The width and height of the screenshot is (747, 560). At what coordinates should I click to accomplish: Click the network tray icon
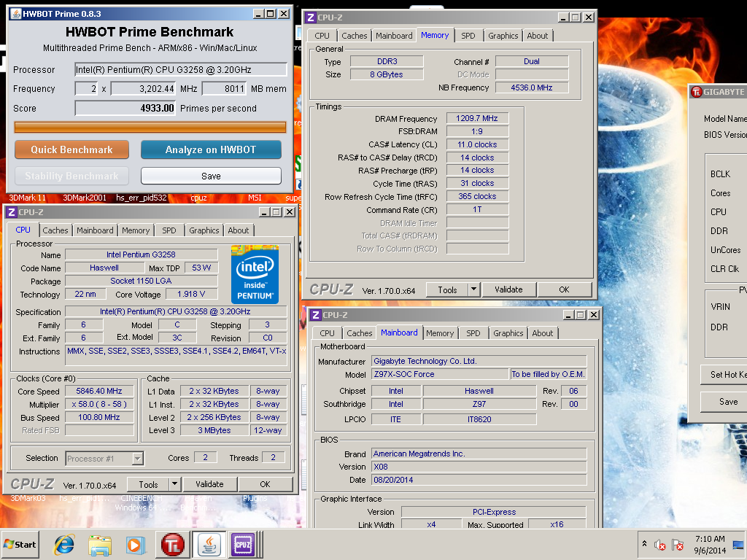(x=739, y=545)
